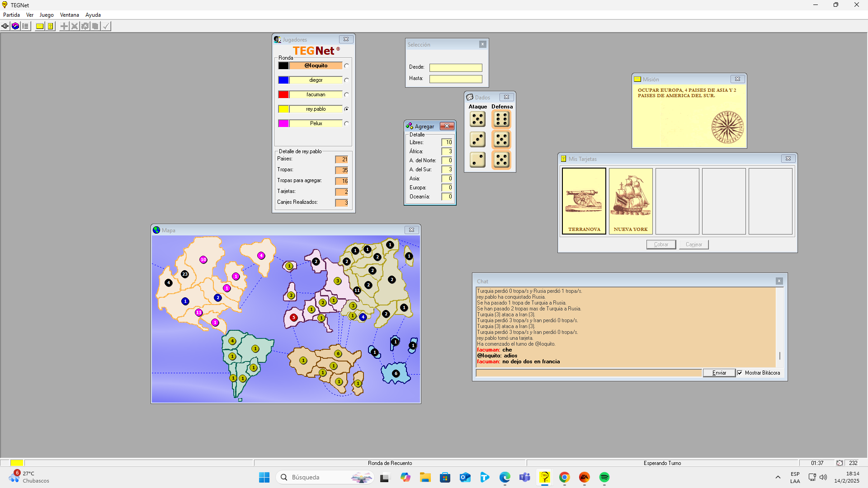Click the red color swatch beside facuman
Viewport: 868px width, 488px height.
click(x=283, y=94)
